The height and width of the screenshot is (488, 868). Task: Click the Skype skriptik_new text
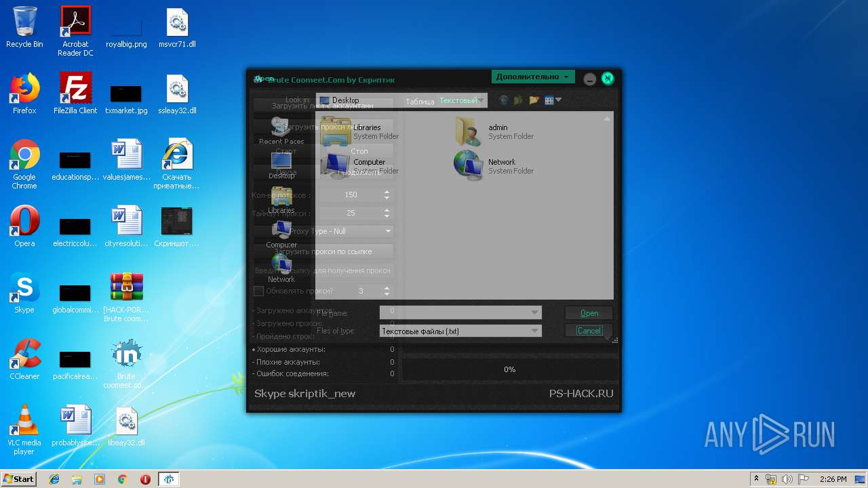click(x=304, y=394)
